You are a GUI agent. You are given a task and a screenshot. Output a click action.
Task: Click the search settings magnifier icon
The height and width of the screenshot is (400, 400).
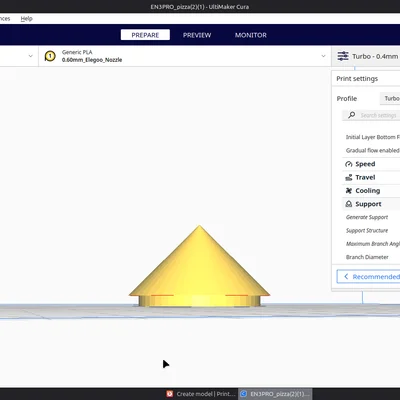(x=351, y=115)
